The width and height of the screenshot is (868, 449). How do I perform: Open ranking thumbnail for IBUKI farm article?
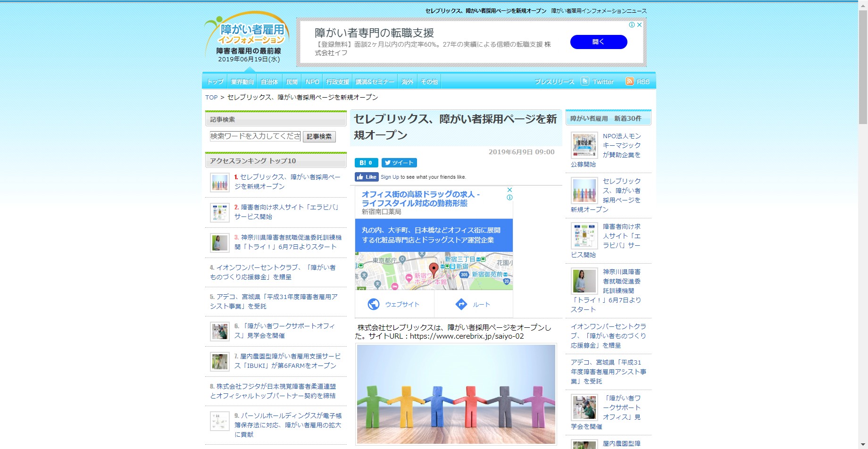pos(220,362)
